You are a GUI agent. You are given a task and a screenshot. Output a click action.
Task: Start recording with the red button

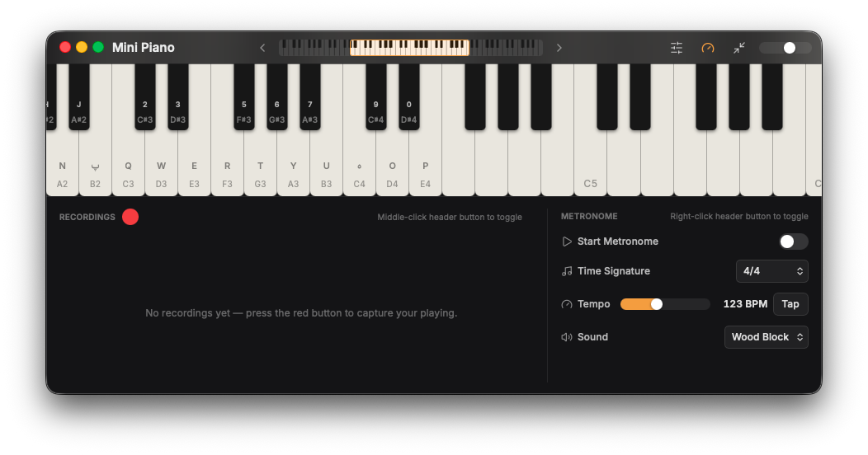tap(130, 218)
